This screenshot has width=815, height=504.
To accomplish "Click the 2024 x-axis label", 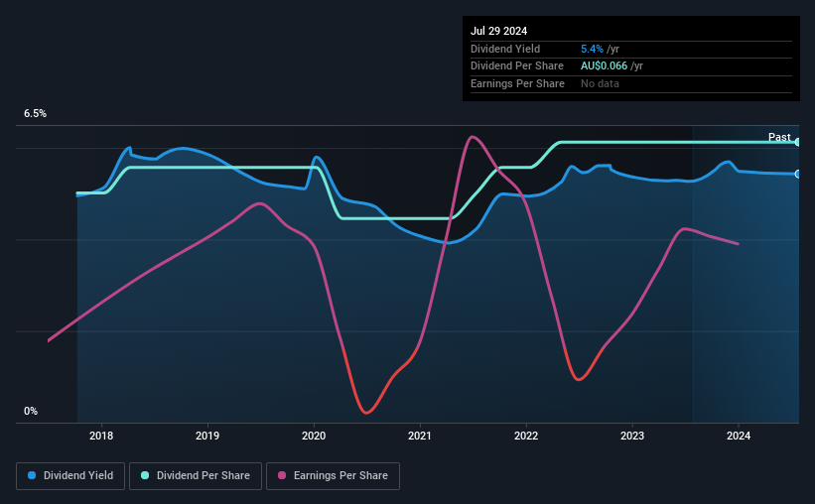I will click(739, 436).
